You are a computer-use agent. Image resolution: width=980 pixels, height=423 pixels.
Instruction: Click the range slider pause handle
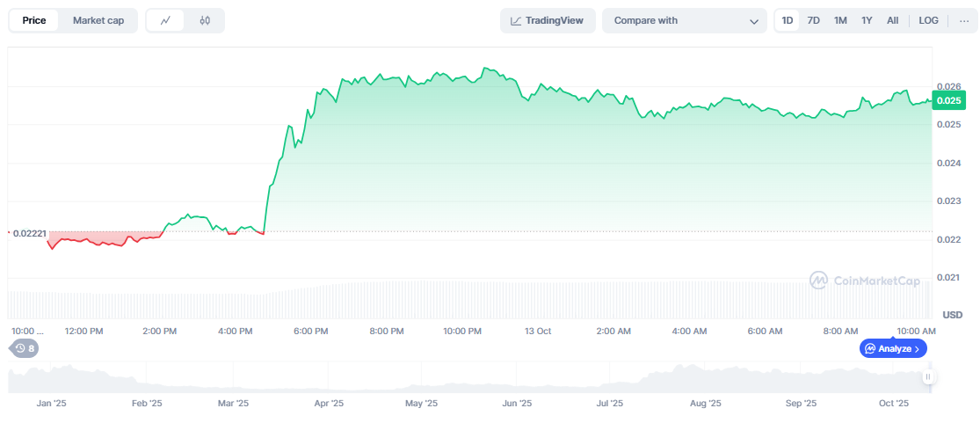[x=928, y=376]
